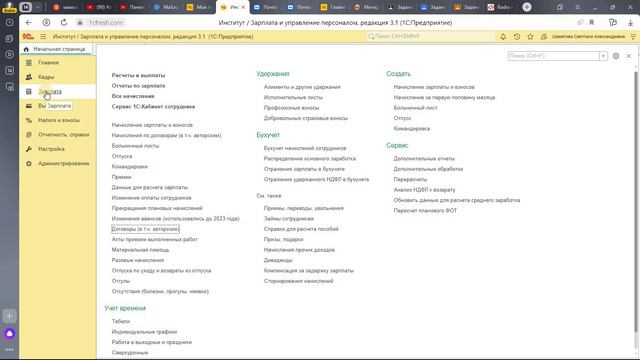Close the functions menu with X
This screenshot has width=640, height=360.
click(629, 56)
